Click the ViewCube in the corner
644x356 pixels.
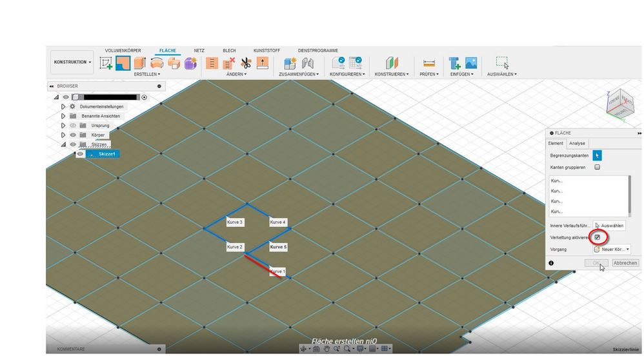[x=621, y=103]
